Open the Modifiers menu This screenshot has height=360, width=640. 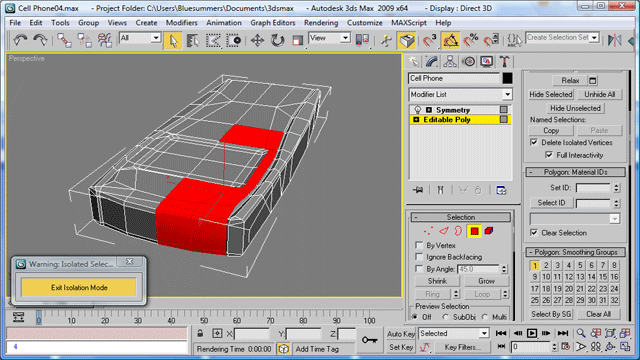coord(182,23)
